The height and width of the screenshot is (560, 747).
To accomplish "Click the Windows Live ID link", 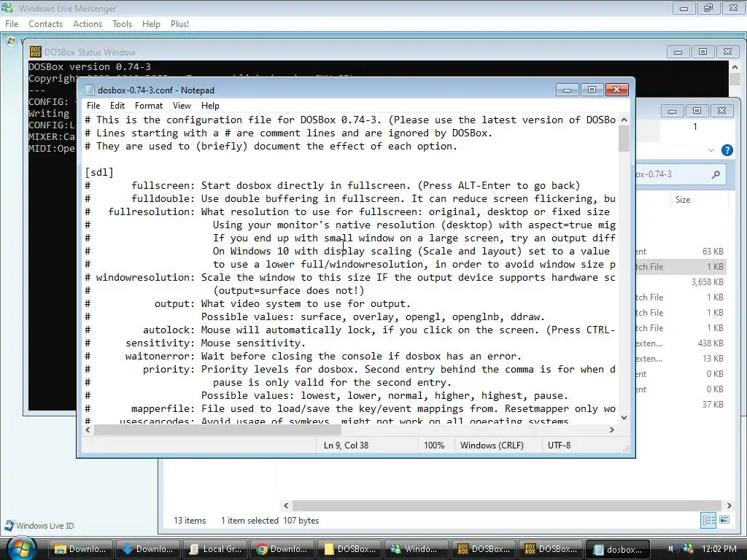I will tap(45, 526).
